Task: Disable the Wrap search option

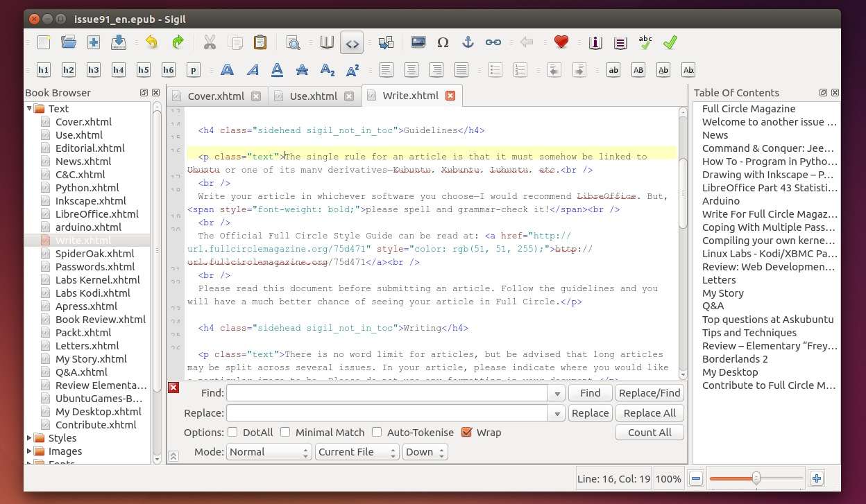Action: point(466,432)
